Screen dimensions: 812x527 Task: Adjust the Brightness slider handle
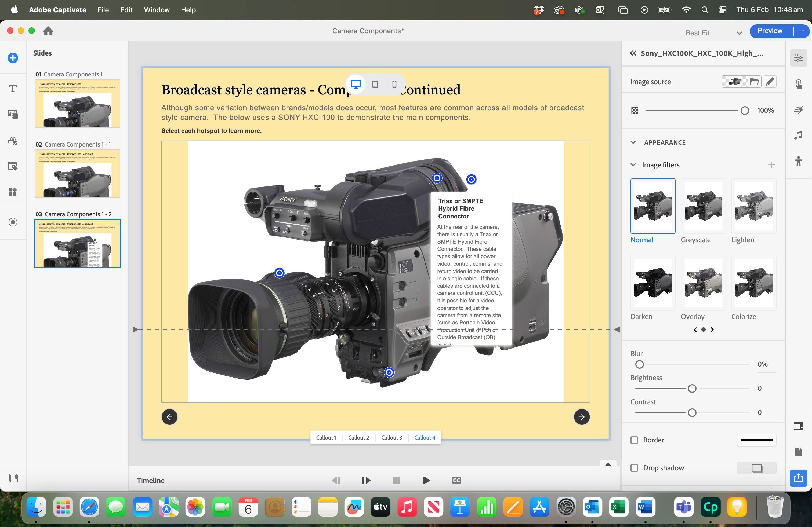692,389
